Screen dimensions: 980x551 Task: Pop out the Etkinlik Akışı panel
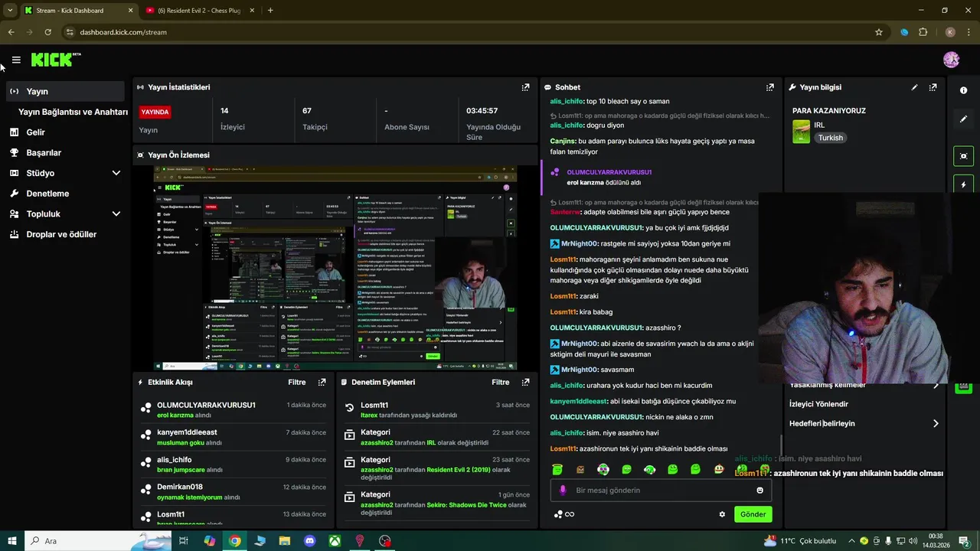click(x=322, y=382)
